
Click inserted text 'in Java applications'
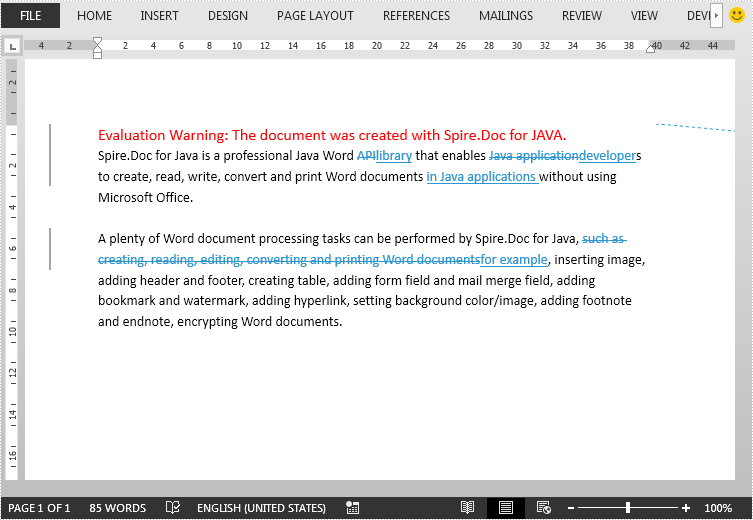click(x=481, y=177)
